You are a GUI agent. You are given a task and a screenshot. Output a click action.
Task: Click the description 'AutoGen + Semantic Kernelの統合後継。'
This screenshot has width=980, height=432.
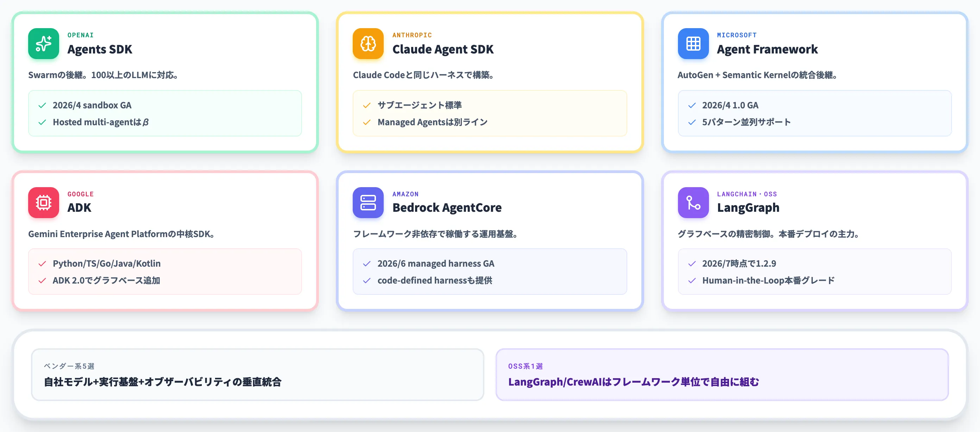758,75
